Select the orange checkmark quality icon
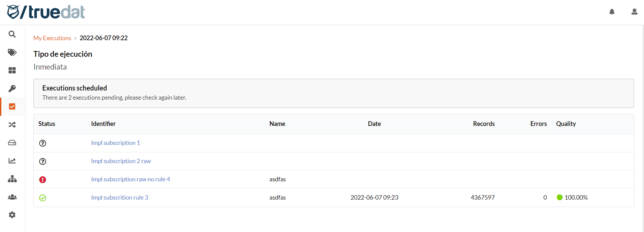 tap(12, 107)
